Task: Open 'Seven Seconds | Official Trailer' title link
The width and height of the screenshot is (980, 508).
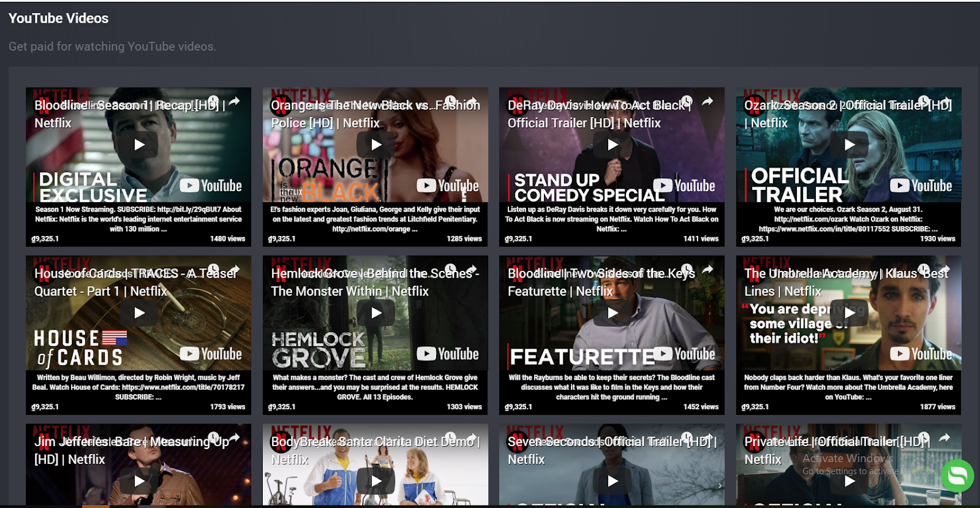Action: coord(612,450)
